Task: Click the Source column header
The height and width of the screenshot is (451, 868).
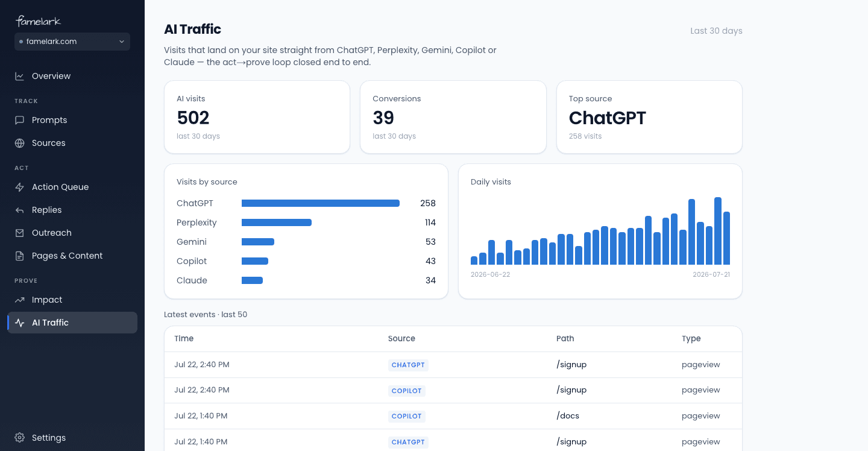Action: (401, 339)
